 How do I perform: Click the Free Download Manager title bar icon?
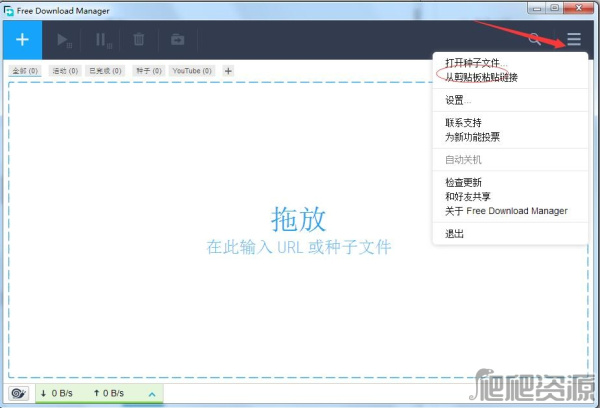tap(8, 11)
